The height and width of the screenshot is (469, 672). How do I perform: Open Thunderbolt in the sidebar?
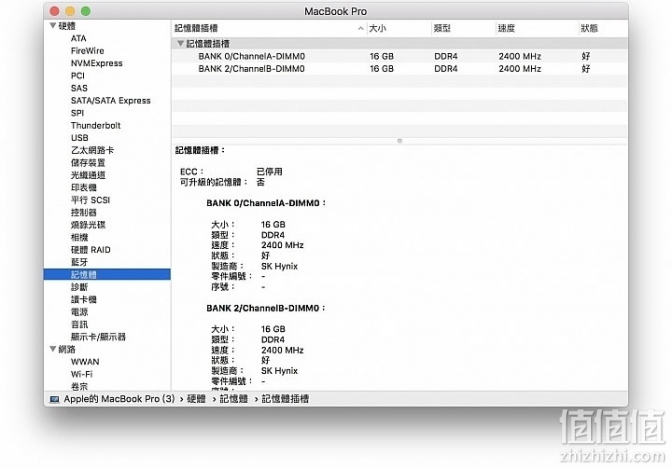[96, 125]
